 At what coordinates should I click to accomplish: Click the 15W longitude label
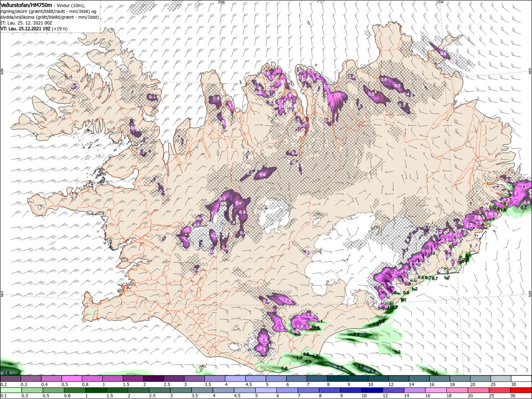click(440, 2)
